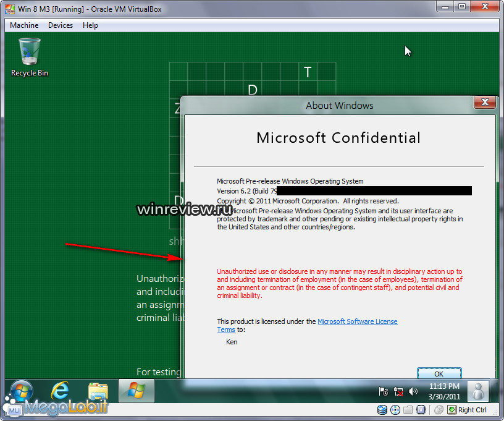Click the Microsoft Confidential heading

(x=338, y=138)
